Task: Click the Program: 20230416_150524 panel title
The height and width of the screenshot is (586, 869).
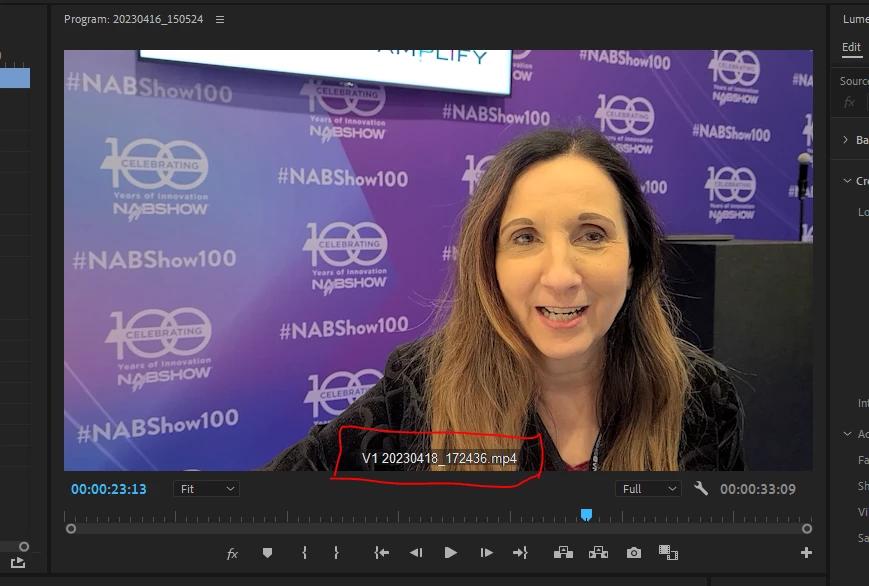Action: [134, 19]
